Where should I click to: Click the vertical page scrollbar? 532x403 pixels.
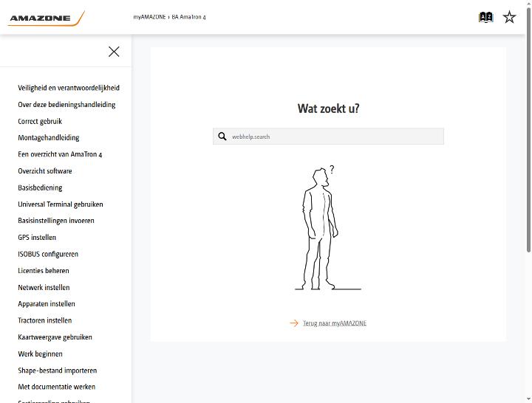point(528,131)
